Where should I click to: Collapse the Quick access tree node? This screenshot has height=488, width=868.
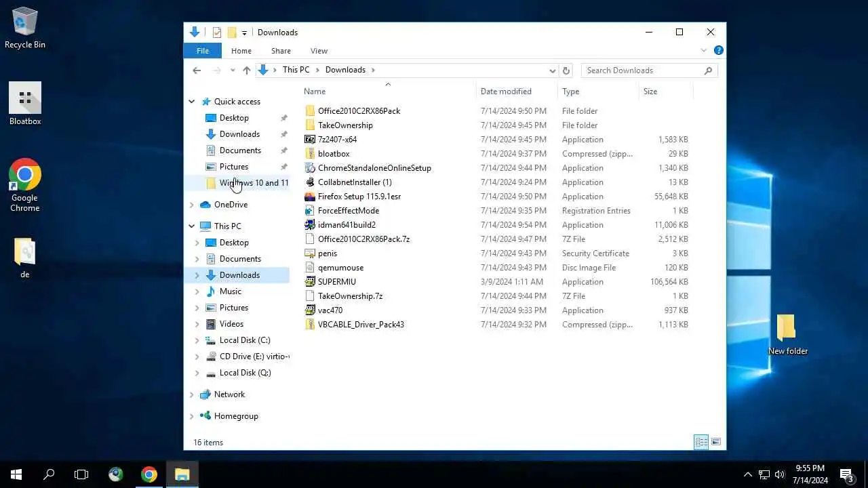click(192, 102)
